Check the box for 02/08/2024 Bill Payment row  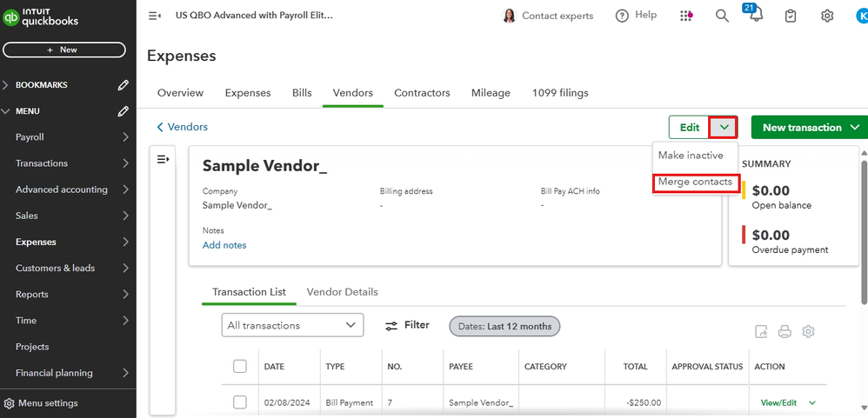tap(240, 402)
